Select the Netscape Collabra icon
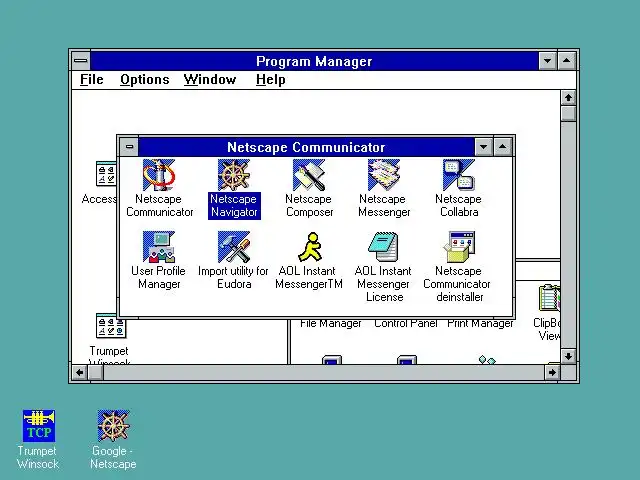640x480 pixels. pos(459,175)
